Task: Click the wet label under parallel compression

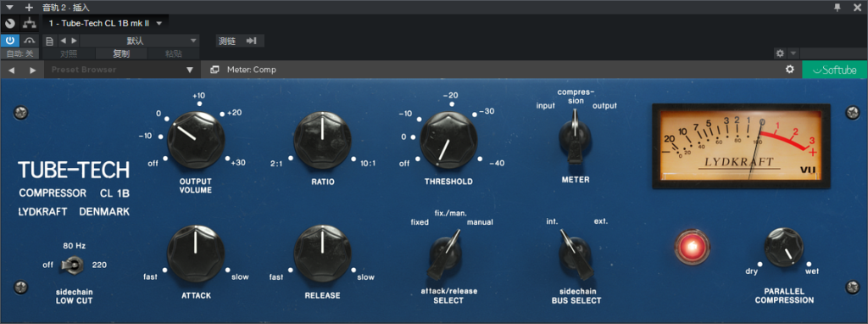Action: point(812,271)
